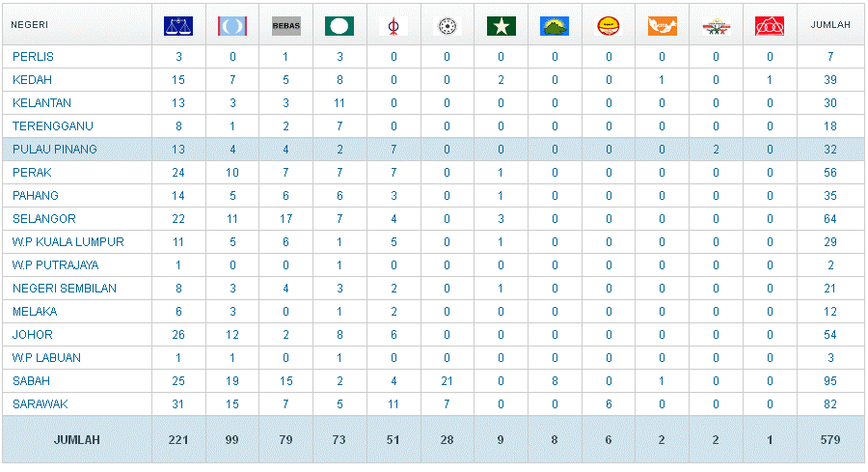Image resolution: width=868 pixels, height=472 pixels.
Task: Click the rocket party logo
Action: [393, 26]
